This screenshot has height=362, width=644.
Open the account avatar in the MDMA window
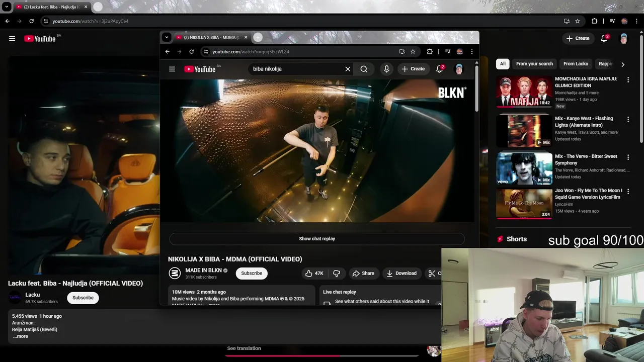[x=459, y=69]
